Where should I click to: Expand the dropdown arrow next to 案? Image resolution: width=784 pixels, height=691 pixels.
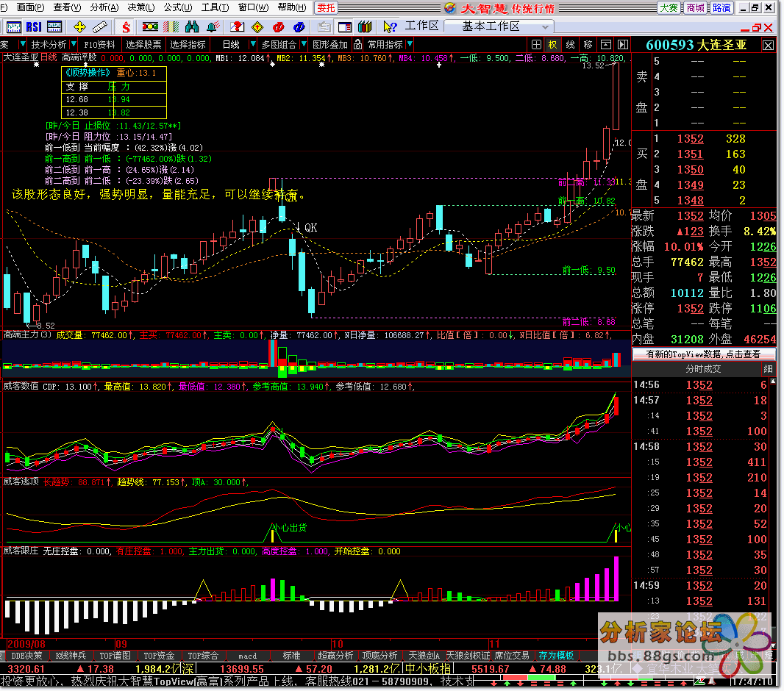point(22,44)
